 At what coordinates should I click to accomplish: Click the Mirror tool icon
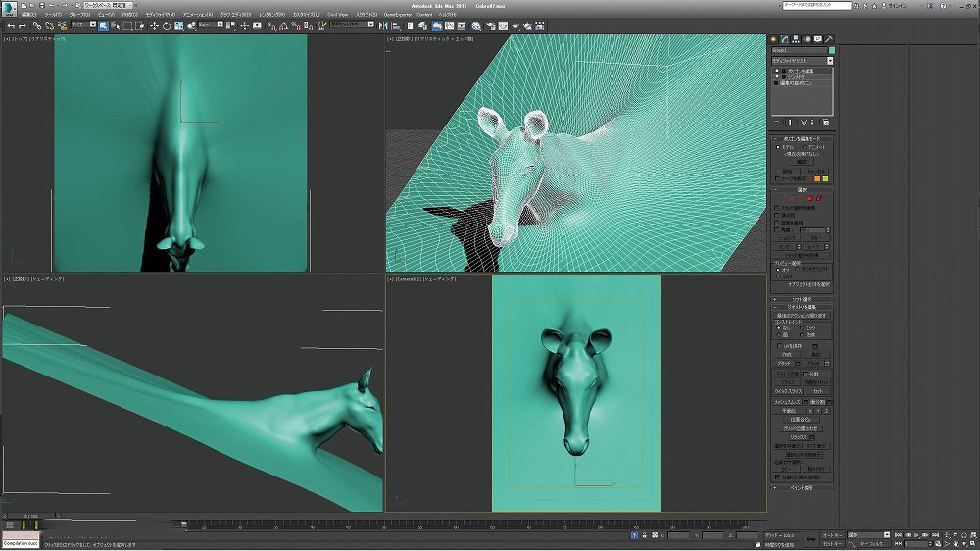pyautogui.click(x=382, y=25)
